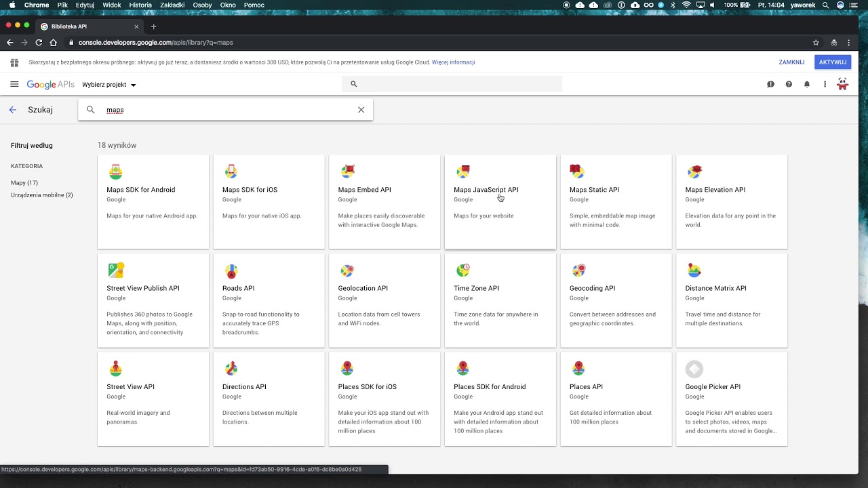The image size is (868, 488).
Task: Open the Historia menu
Action: pyautogui.click(x=140, y=5)
